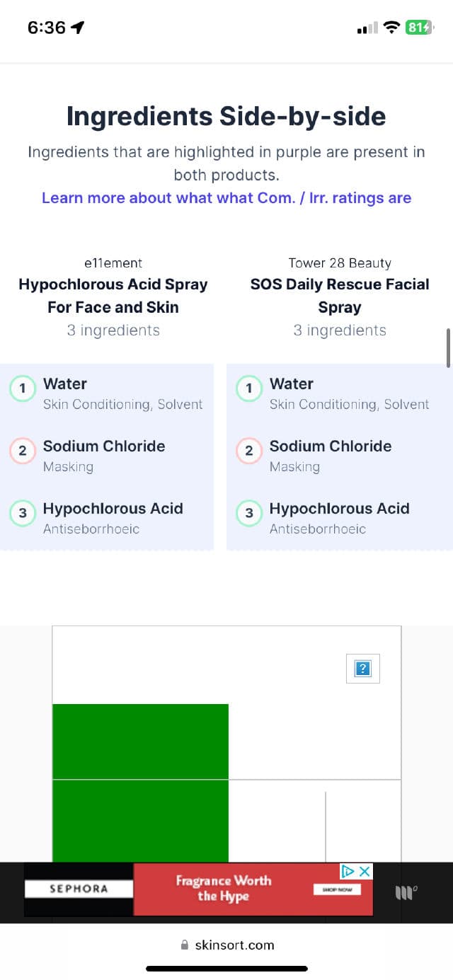
Task: Tap the page scrollbar on right edge
Action: tap(448, 347)
